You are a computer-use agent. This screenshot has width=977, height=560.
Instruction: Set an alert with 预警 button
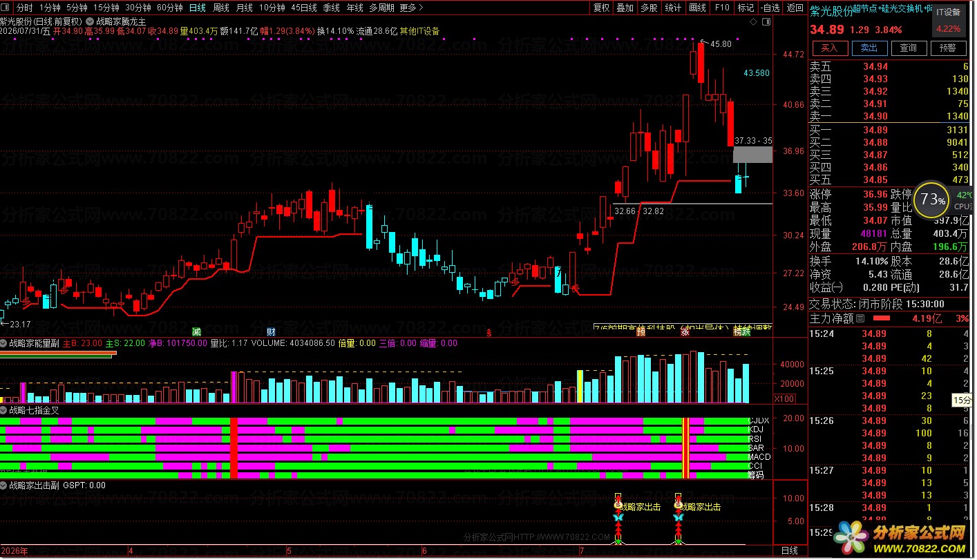coord(947,48)
